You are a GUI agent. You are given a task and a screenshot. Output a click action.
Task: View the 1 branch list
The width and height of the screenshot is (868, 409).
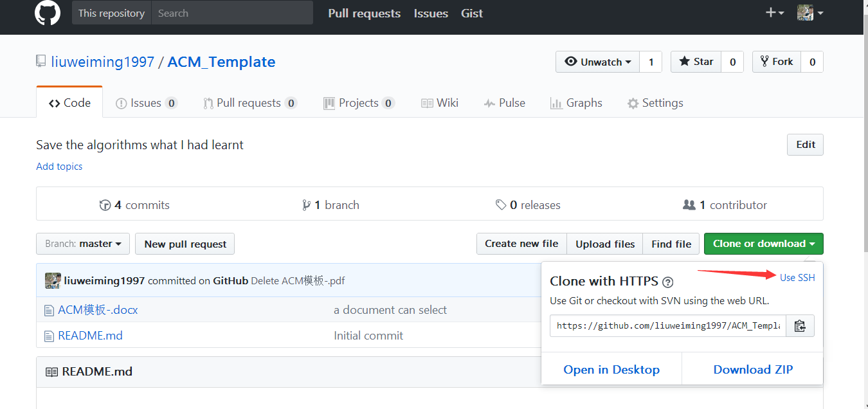click(330, 205)
